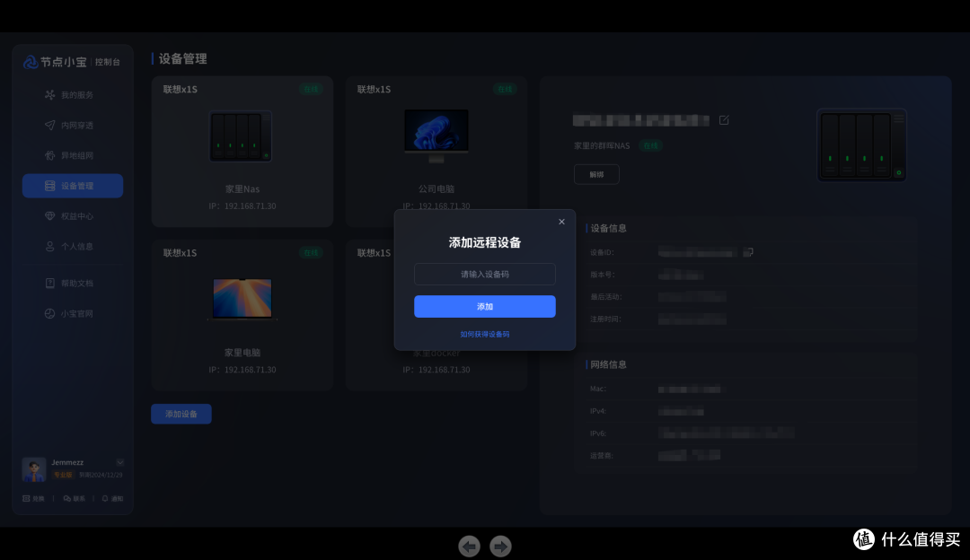The height and width of the screenshot is (560, 970).
Task: Select the 公司电脑 device monitor image
Action: pyautogui.click(x=436, y=136)
